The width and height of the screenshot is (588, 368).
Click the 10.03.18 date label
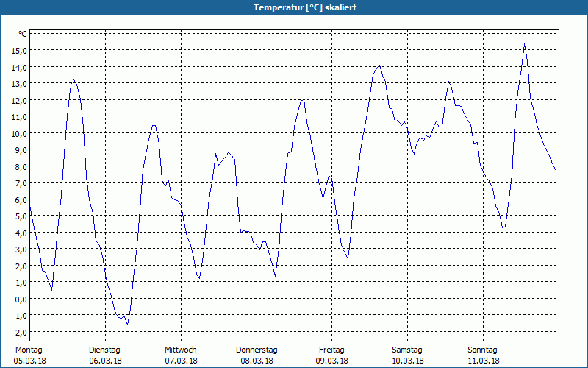[408, 361]
